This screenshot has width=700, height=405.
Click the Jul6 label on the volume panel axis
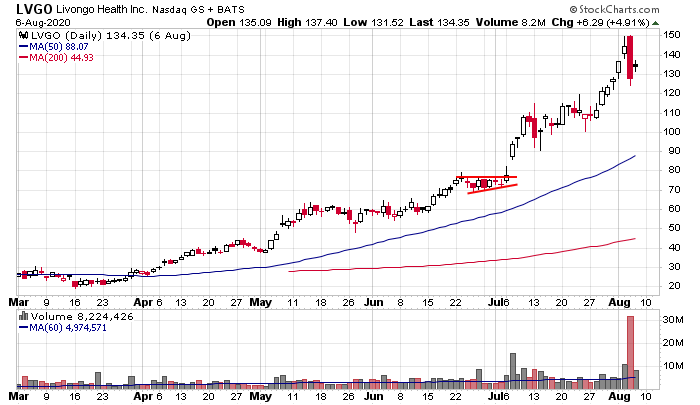[x=499, y=396]
